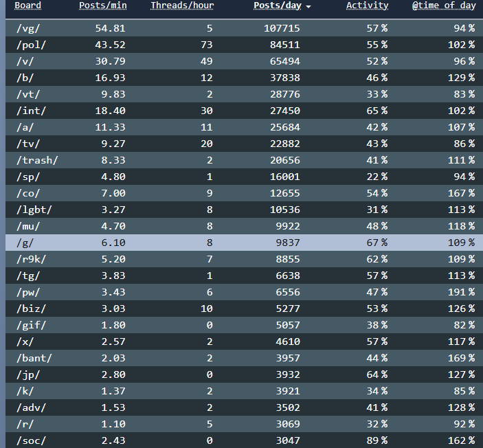Click posts/day value 28776
Image resolution: width=483 pixels, height=448 pixels.
[284, 94]
